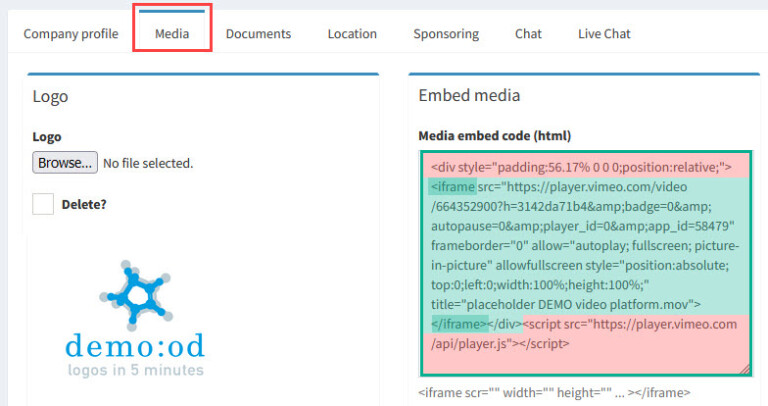Click the 'Media embed code (html)' label
Viewport: 768px width, 406px height.
coord(495,136)
